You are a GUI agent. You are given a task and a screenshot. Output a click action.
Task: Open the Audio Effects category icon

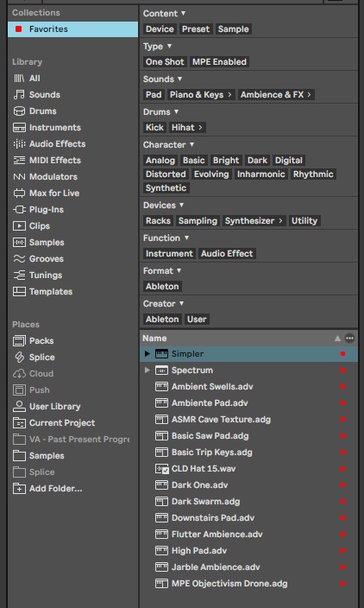(x=19, y=144)
